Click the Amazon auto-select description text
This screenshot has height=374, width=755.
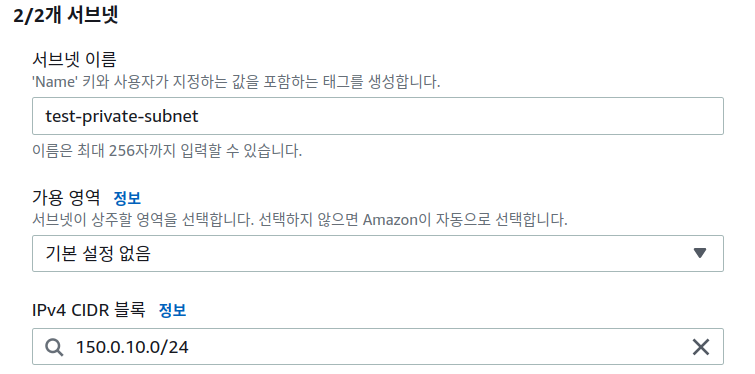click(x=299, y=220)
